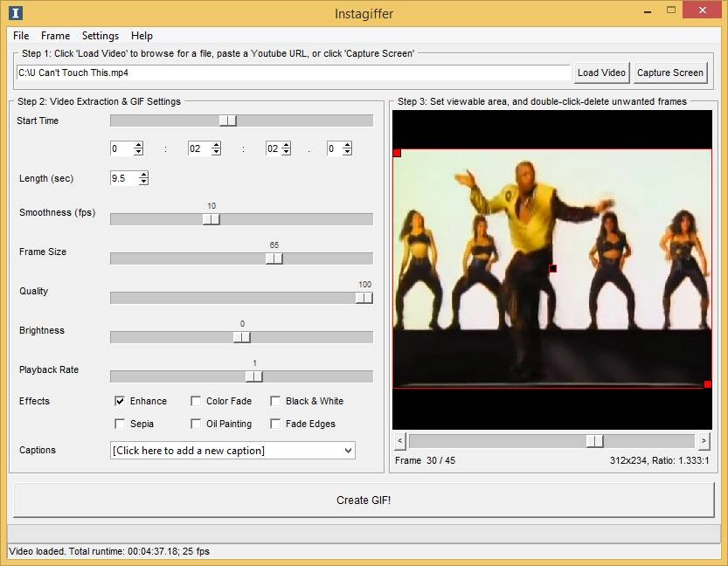Image resolution: width=728 pixels, height=566 pixels.
Task: Open the Captions dropdown list
Action: point(348,451)
